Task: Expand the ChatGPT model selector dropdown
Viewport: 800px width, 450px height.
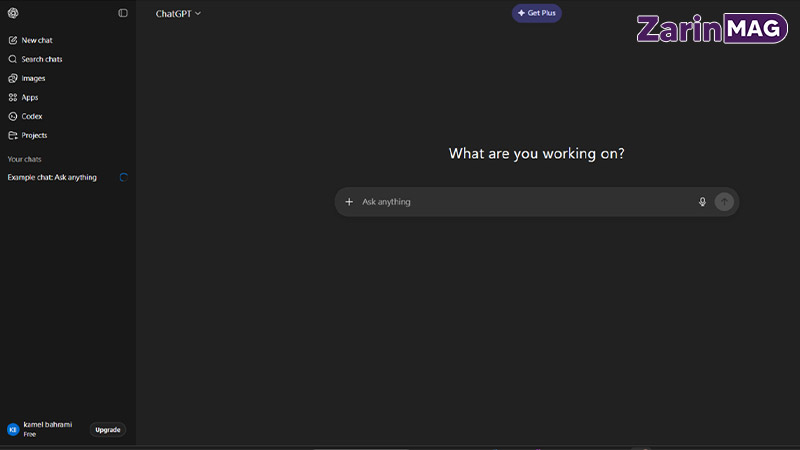Action: tap(178, 14)
